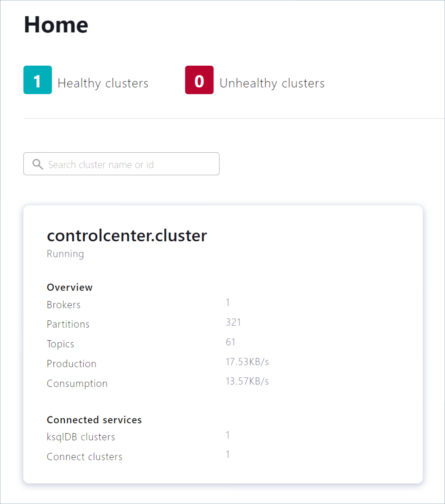Open the Brokers overview page
Image resolution: width=445 pixels, height=504 pixels.
[x=63, y=305]
